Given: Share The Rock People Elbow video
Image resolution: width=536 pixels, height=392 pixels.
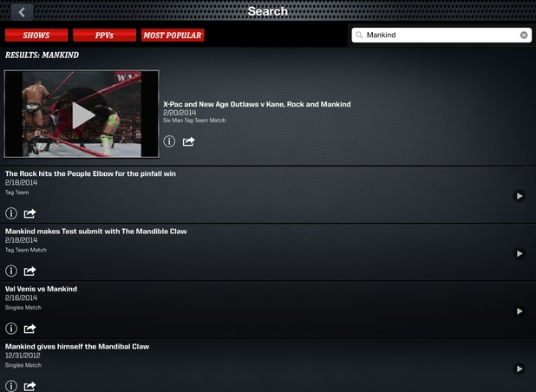Looking at the screenshot, I should pos(29,213).
